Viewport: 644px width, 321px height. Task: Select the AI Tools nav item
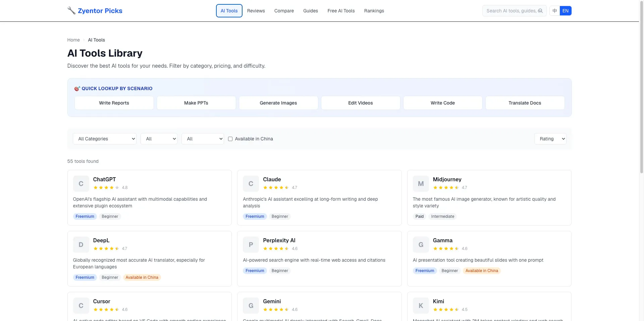pyautogui.click(x=229, y=11)
